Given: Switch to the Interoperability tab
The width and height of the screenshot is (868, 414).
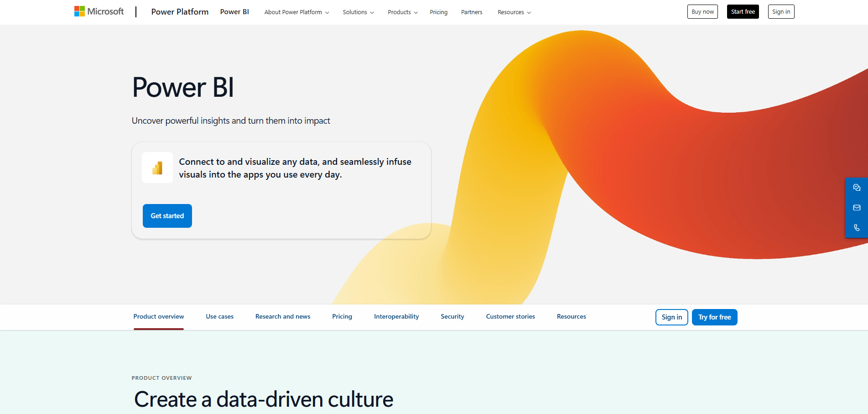Looking at the screenshot, I should [396, 316].
